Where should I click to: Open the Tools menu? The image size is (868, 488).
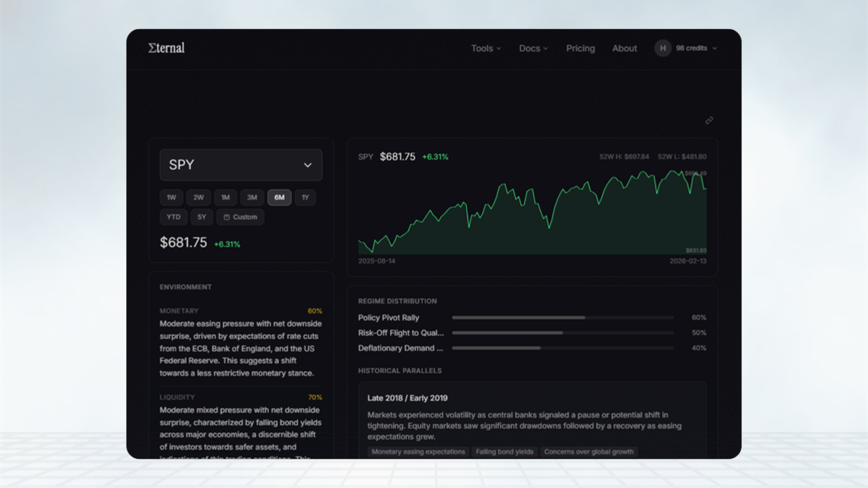486,48
